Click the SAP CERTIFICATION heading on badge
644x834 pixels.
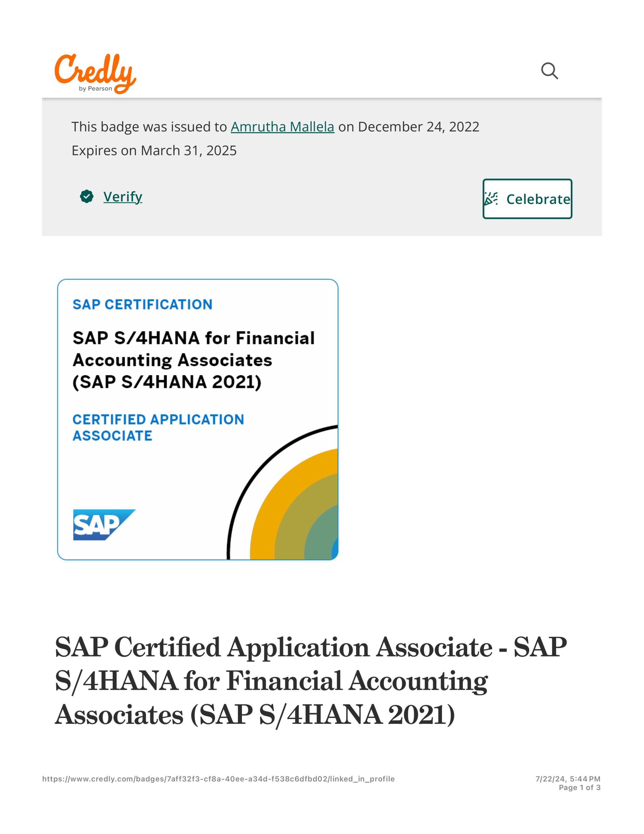(142, 304)
